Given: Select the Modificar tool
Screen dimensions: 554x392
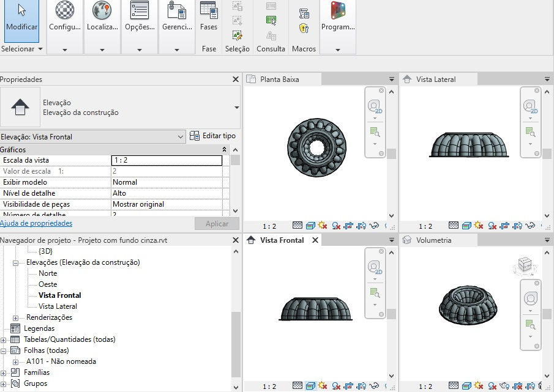Looking at the screenshot, I should tap(21, 21).
